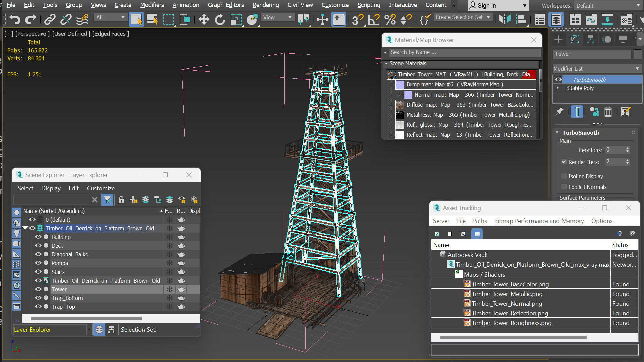This screenshot has height=362, width=644.
Task: Open the Hierarchy command panel tab
Action: 591,39
